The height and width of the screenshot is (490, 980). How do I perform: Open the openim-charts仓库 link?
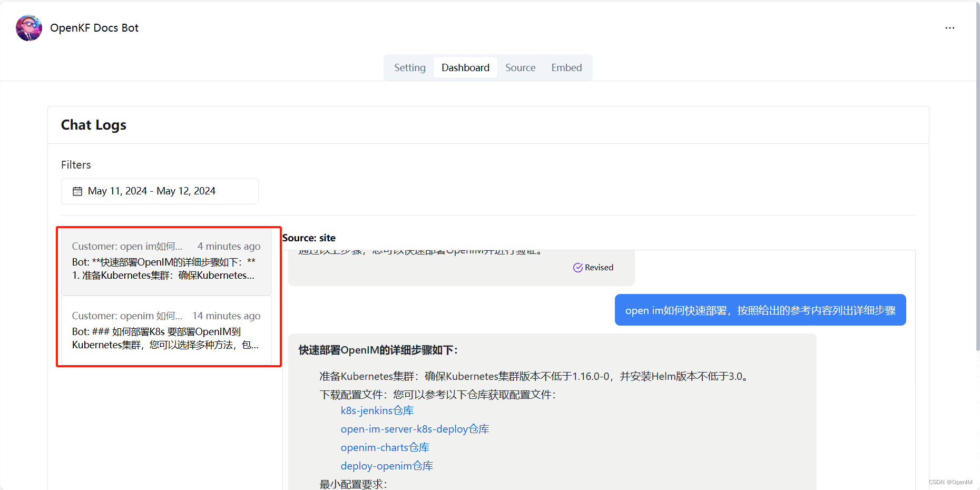click(x=385, y=447)
